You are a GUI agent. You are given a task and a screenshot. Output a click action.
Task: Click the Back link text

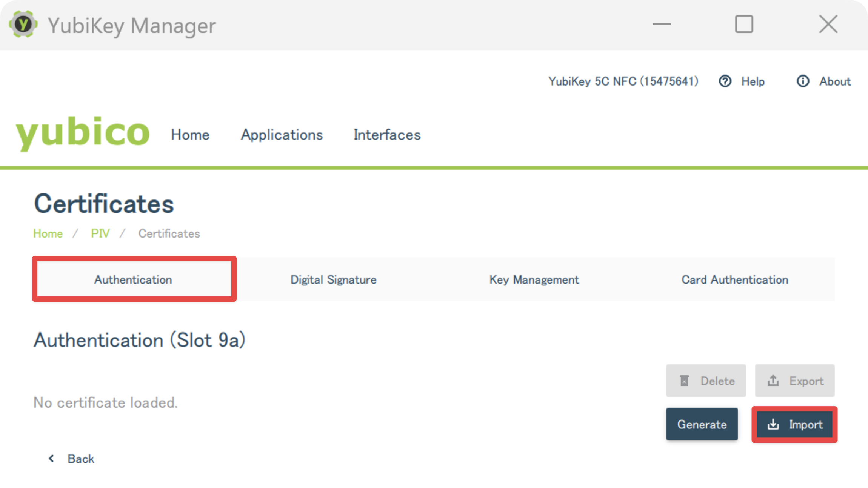click(81, 459)
